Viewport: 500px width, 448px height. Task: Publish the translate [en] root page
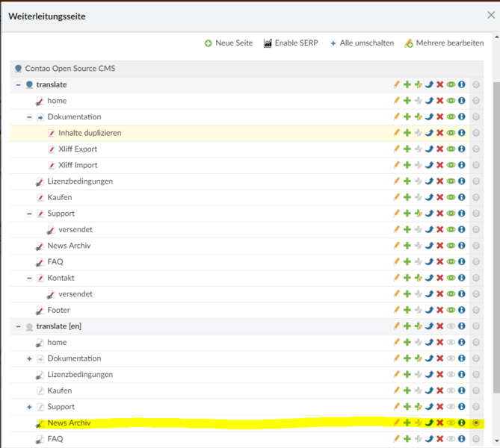click(451, 326)
